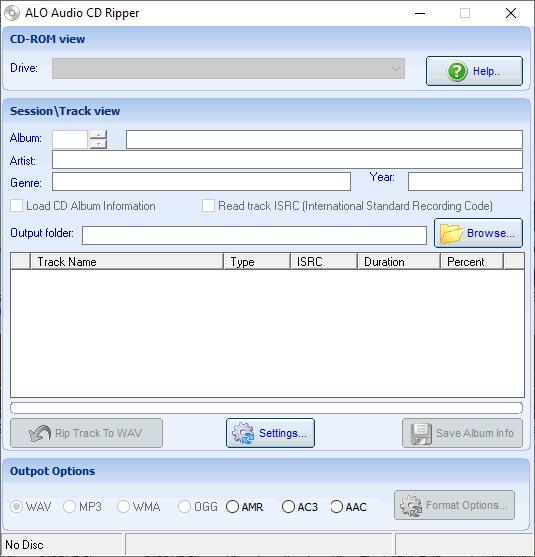Viewport: 535px width, 557px height.
Task: Click the floppy disk Save Album Info icon
Action: coord(421,433)
